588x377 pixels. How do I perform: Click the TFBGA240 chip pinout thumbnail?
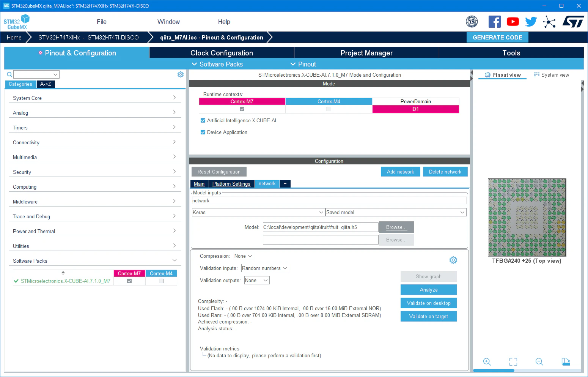(x=527, y=218)
